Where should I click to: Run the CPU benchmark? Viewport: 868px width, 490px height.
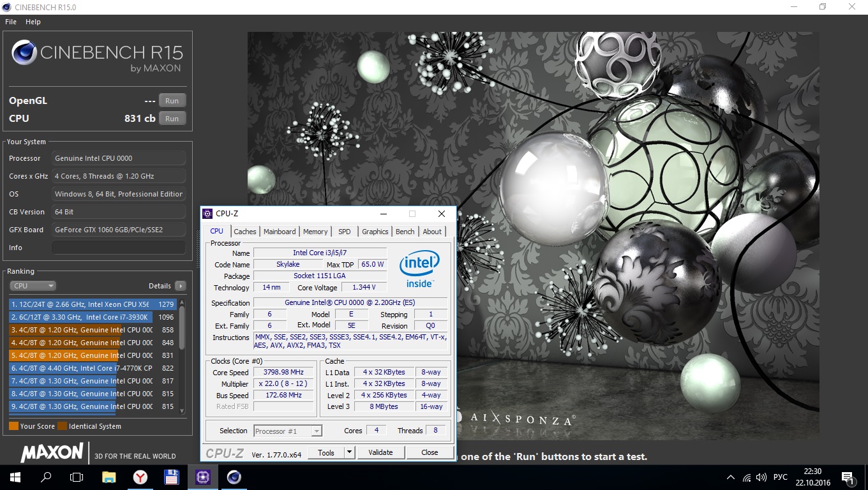pos(172,119)
